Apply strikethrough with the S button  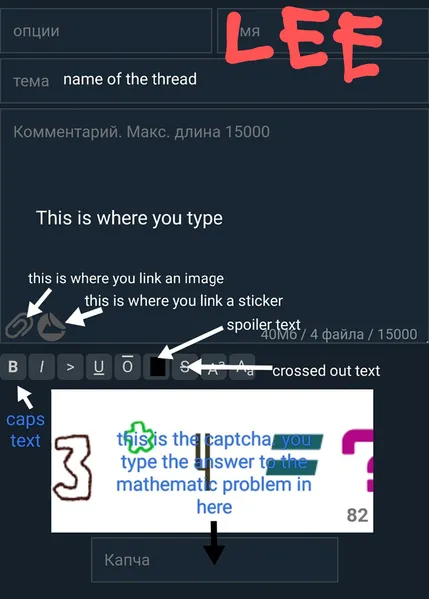pyautogui.click(x=185, y=367)
